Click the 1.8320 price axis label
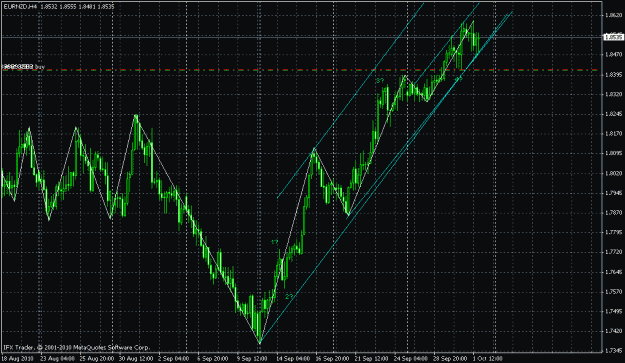625x363 pixels. pyautogui.click(x=613, y=94)
